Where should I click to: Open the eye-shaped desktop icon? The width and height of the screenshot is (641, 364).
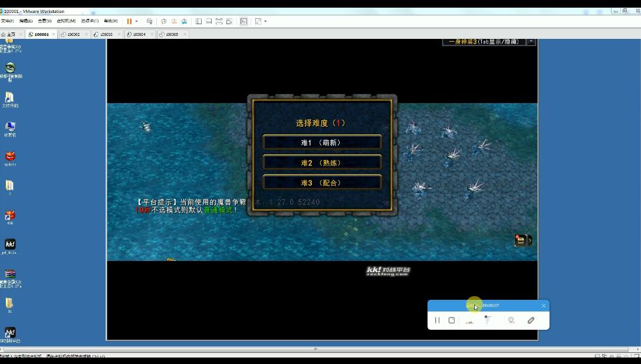pyautogui.click(x=10, y=71)
